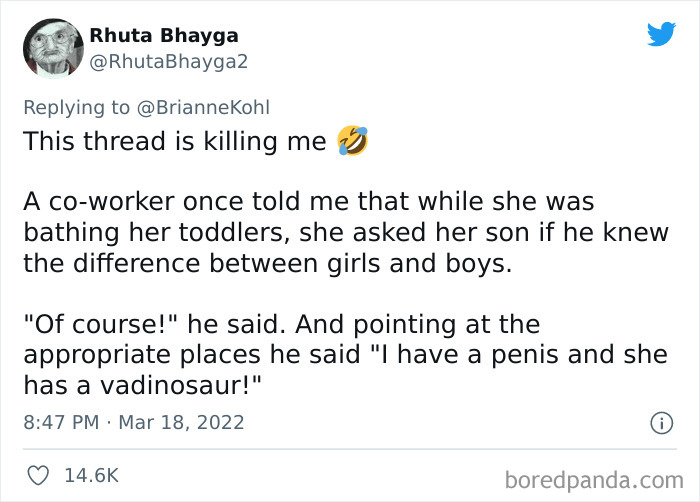The height and width of the screenshot is (502, 700).
Task: Click the display name Rhuta Bhayga
Action: (x=164, y=36)
